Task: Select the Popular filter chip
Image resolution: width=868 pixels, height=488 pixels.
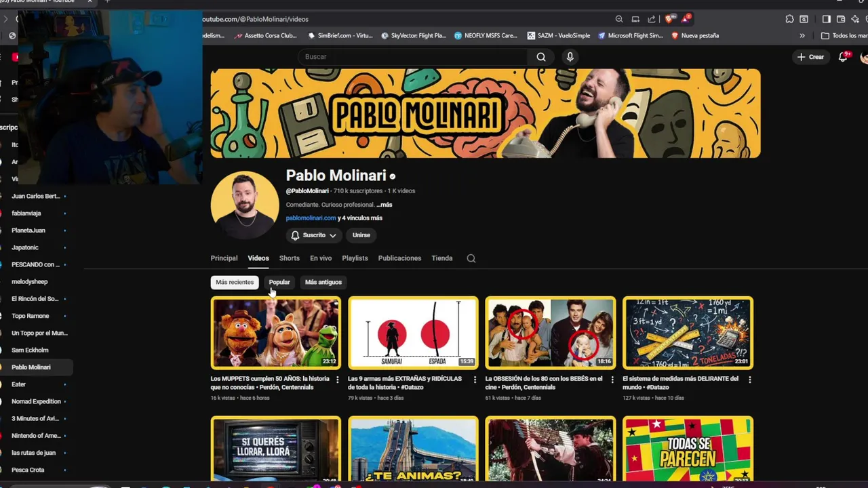Action: coord(279,282)
